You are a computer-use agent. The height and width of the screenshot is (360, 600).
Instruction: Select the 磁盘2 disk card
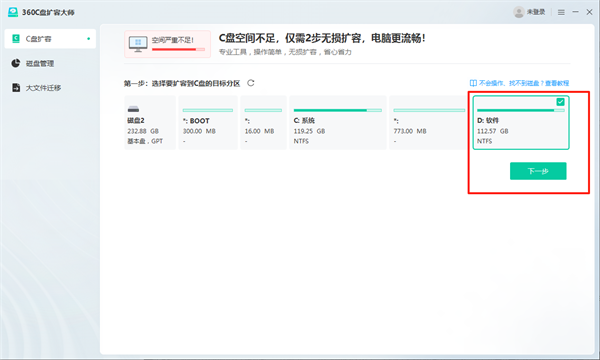pyautogui.click(x=150, y=122)
